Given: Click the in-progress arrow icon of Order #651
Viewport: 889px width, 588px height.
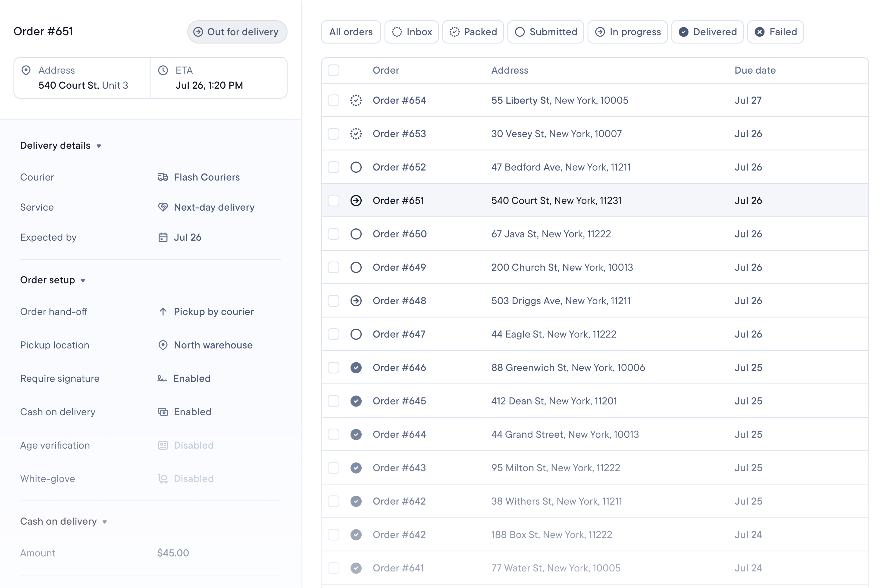Looking at the screenshot, I should click(x=356, y=201).
